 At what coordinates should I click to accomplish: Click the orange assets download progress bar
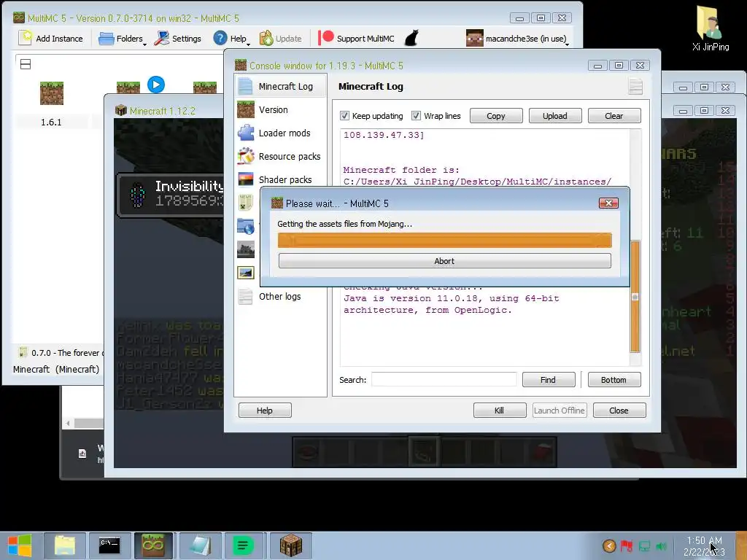tap(444, 240)
